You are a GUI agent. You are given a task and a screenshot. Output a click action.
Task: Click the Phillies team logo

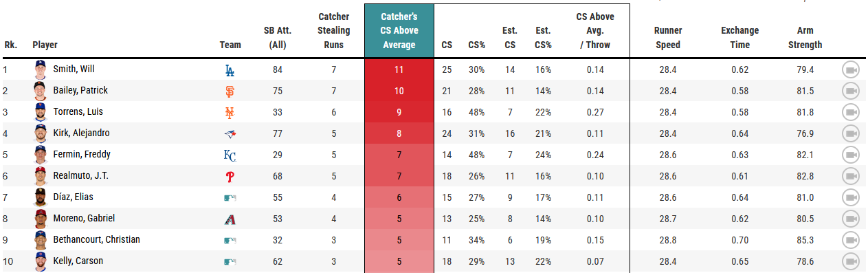pyautogui.click(x=230, y=176)
